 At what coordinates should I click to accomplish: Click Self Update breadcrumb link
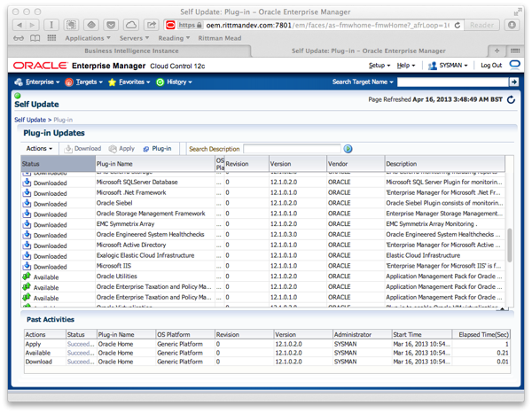pos(30,120)
